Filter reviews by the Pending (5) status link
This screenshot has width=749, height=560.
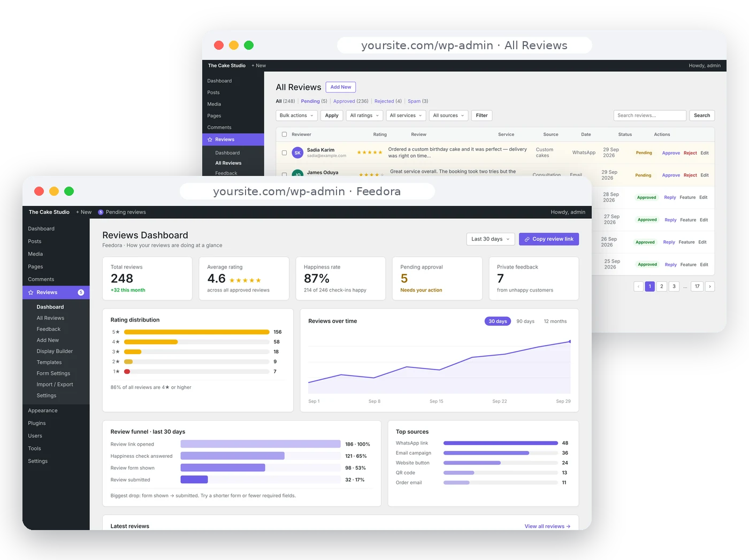[x=314, y=101]
